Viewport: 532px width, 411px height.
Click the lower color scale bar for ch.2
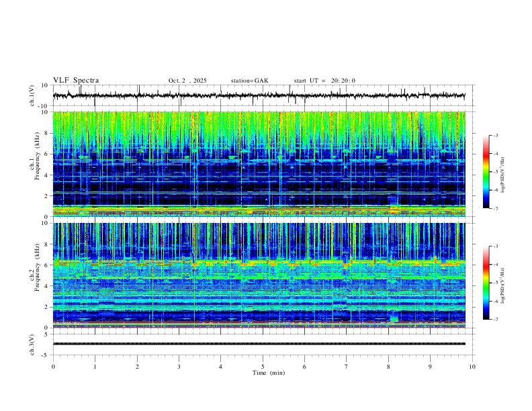click(486, 283)
